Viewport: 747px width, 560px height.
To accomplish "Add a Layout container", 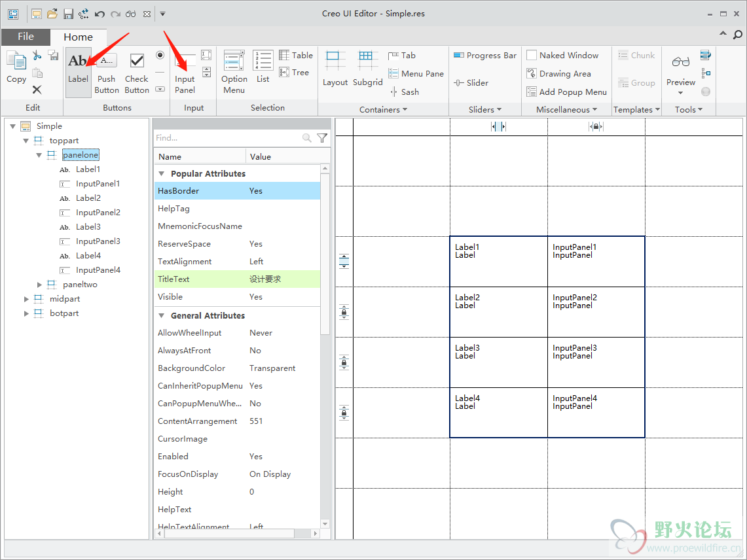I will coord(335,69).
